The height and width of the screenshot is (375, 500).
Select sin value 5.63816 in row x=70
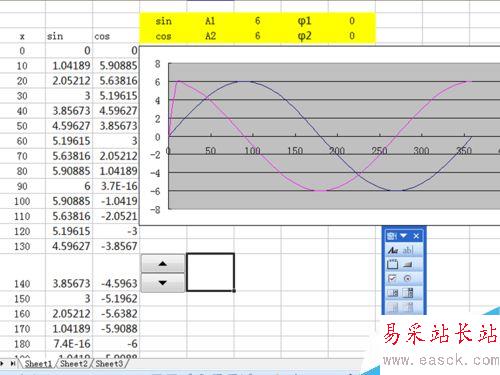69,156
